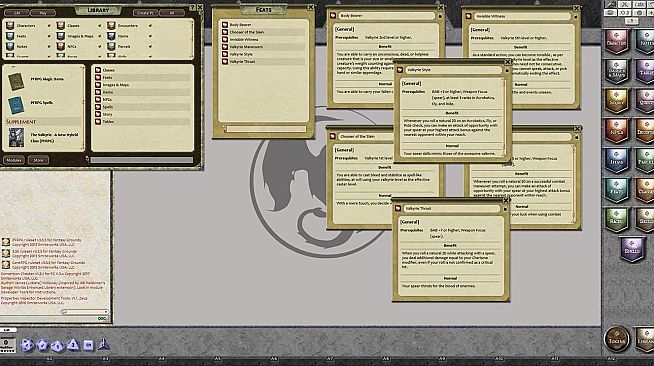The width and height of the screenshot is (654, 366).
Task: Open Valkyrie Style entry in Feats list
Action: click(241, 54)
